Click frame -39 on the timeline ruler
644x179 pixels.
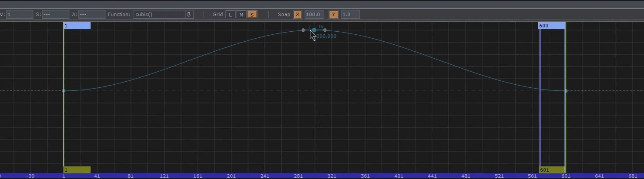[30, 176]
